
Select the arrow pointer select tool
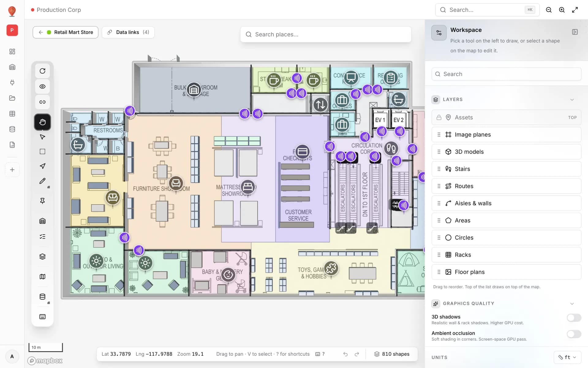point(42,137)
